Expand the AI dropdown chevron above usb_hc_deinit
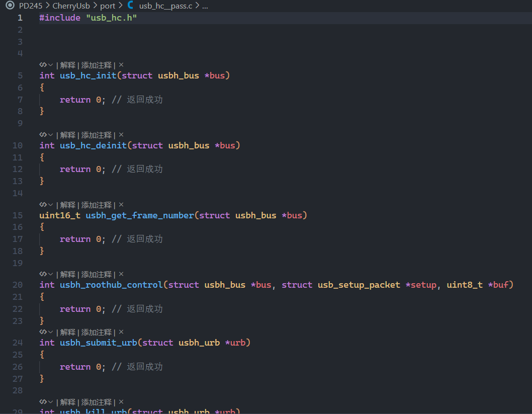The width and height of the screenshot is (532, 414). (51, 135)
